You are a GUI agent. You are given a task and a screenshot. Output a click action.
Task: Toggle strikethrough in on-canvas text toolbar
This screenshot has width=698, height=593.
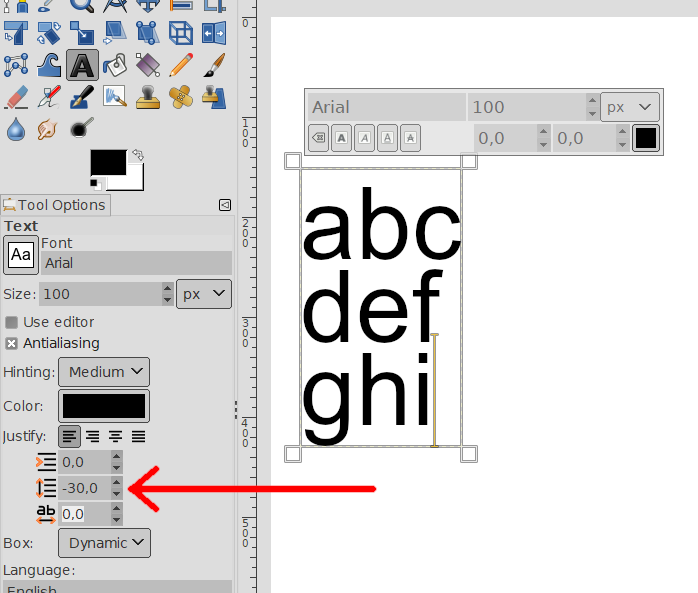tap(410, 138)
